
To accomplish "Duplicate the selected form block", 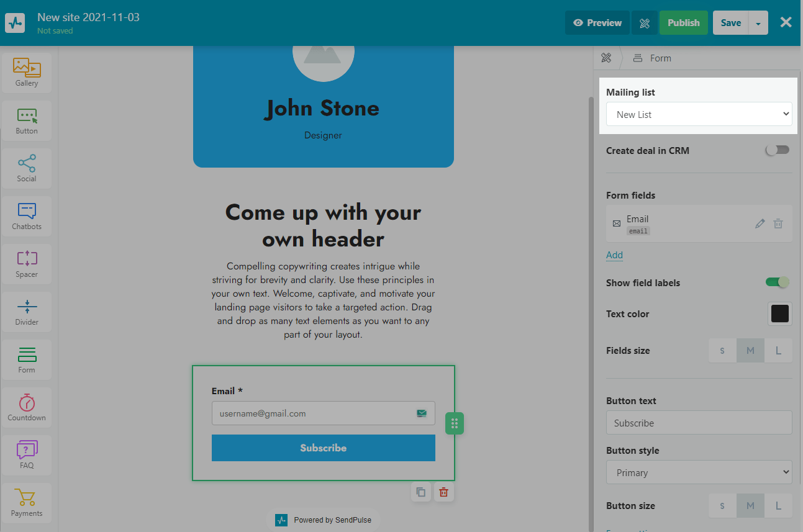I will tap(421, 492).
